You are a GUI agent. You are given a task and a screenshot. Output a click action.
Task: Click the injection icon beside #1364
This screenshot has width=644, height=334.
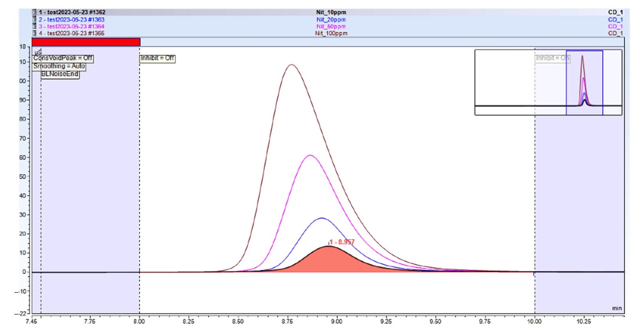tap(35, 26)
